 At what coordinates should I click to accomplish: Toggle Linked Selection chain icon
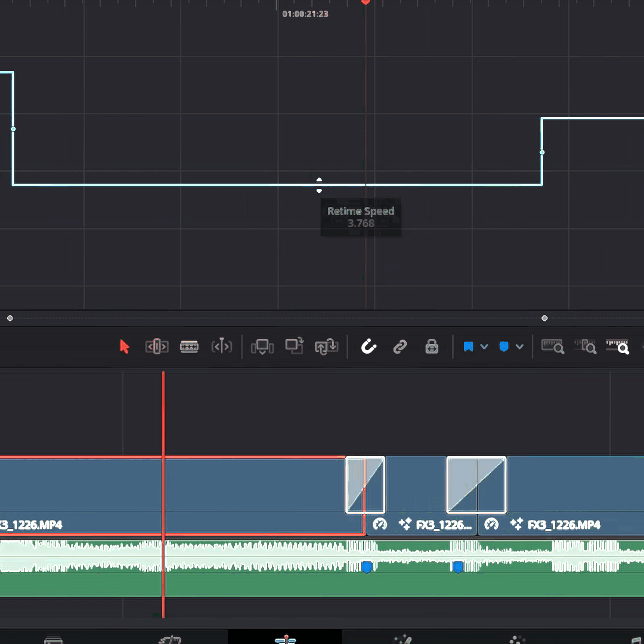click(400, 346)
